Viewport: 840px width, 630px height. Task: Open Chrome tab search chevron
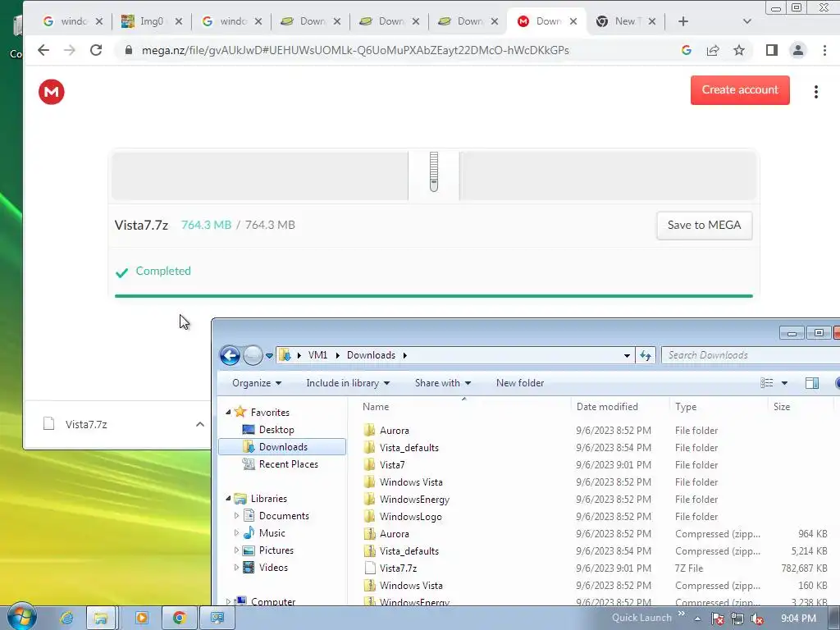746,21
